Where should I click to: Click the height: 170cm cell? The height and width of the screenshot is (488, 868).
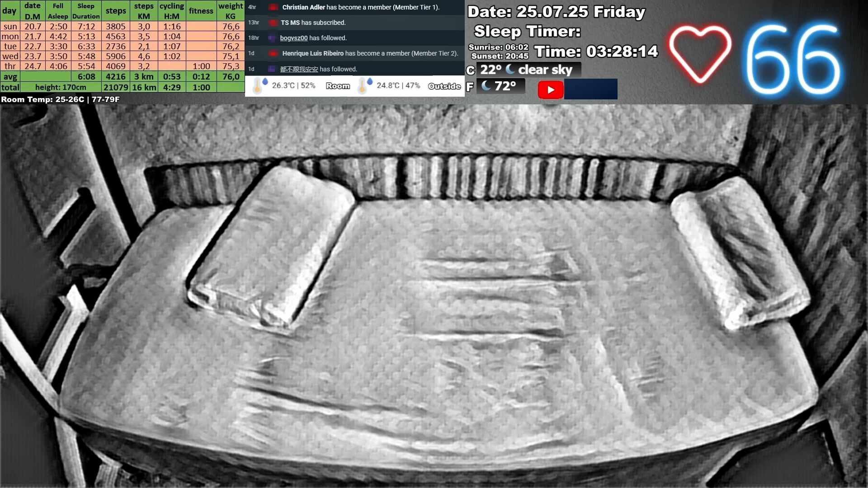[x=61, y=87]
